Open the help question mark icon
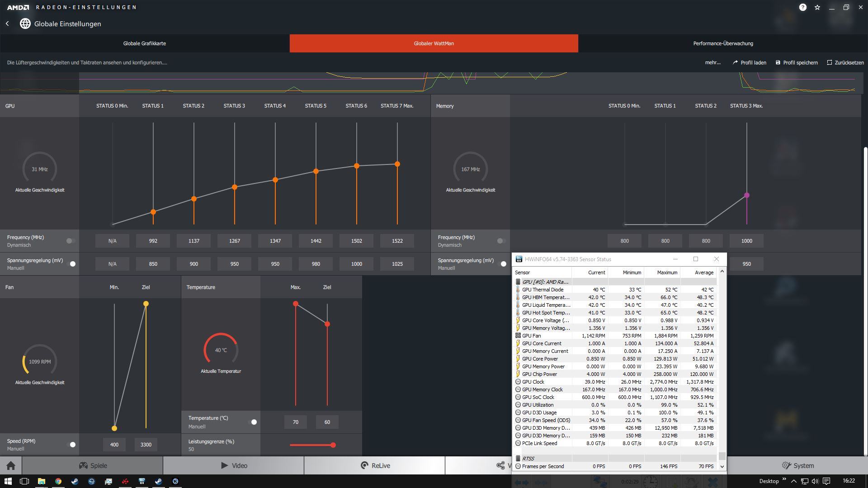 coord(802,7)
